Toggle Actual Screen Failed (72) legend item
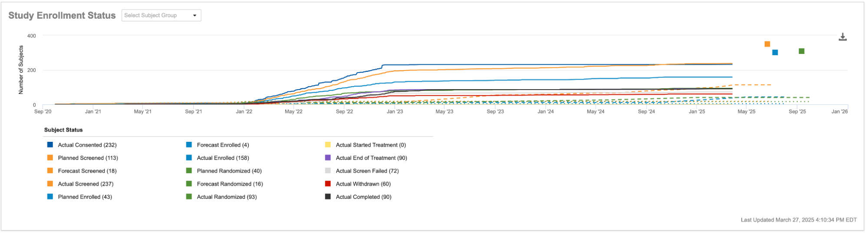The width and height of the screenshot is (868, 234). tap(367, 171)
